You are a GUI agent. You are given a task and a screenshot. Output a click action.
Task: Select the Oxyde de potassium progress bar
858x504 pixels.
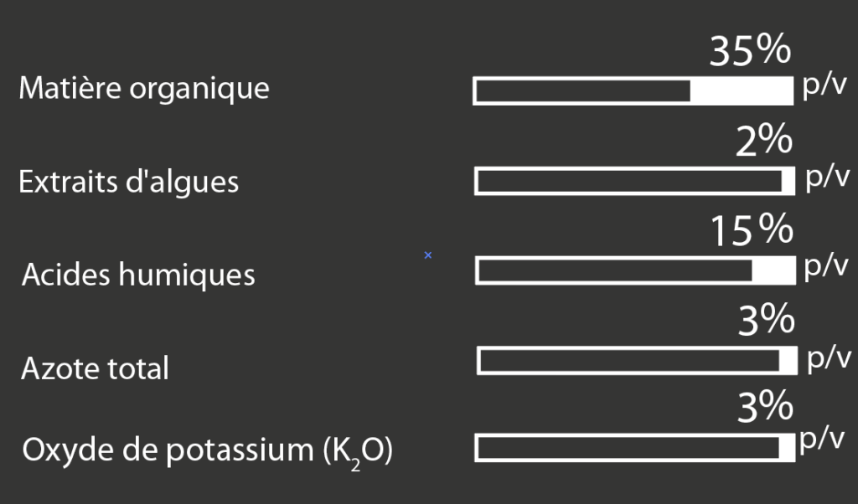point(634,448)
